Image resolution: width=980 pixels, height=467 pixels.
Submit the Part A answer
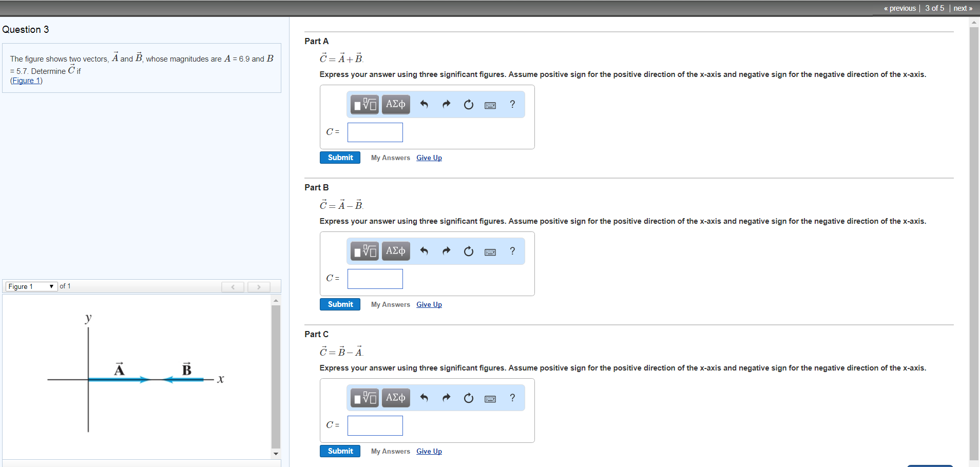coord(339,158)
